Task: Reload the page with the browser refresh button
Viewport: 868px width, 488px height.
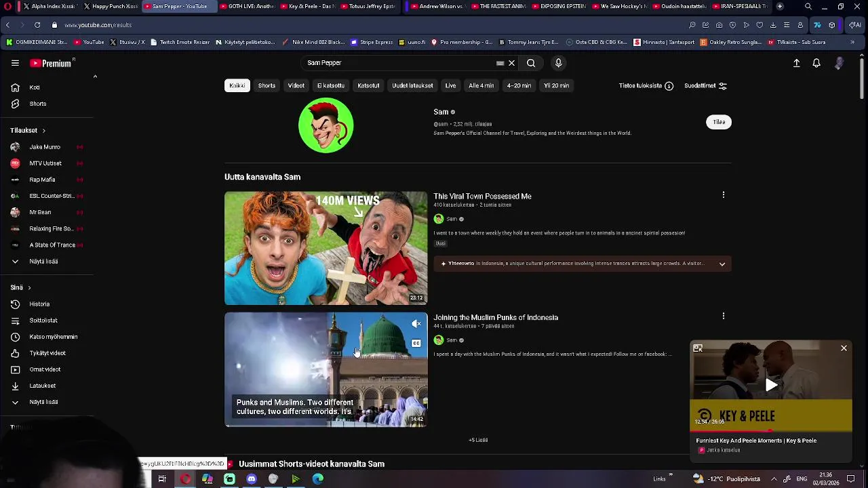Action: tap(37, 25)
